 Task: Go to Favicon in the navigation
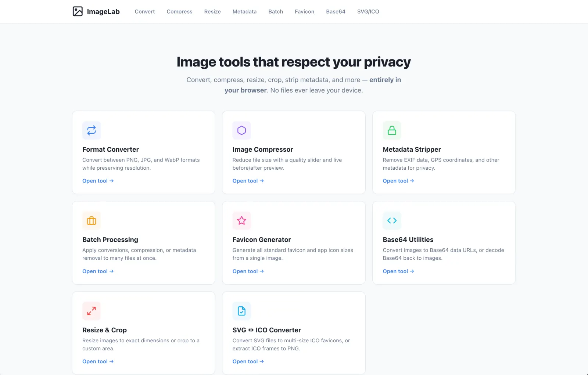[304, 12]
